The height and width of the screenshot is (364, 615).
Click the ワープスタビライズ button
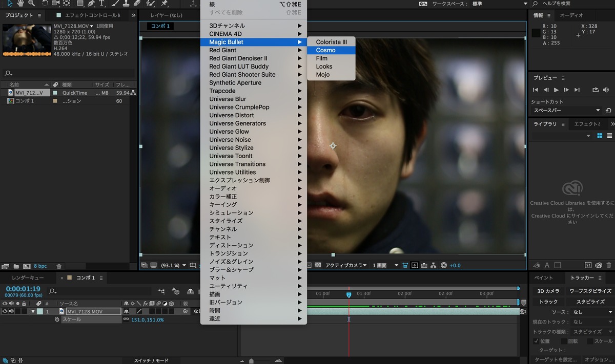point(590,291)
